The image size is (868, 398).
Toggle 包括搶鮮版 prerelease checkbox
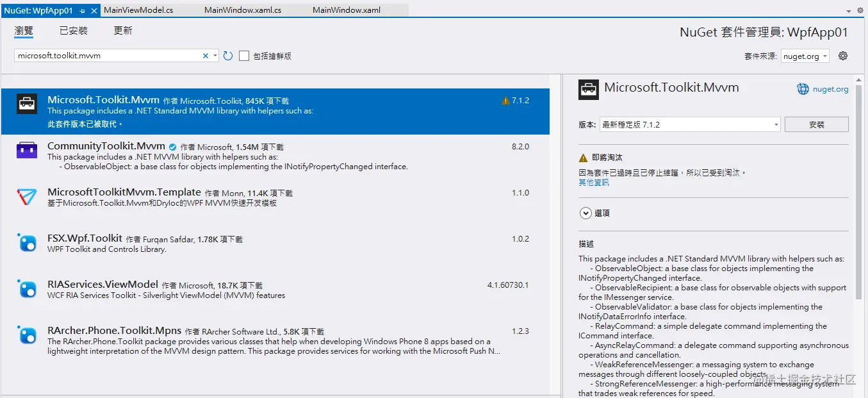point(244,56)
